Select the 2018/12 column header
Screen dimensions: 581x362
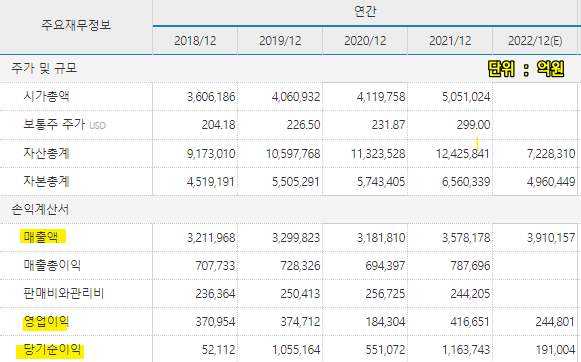tap(195, 41)
